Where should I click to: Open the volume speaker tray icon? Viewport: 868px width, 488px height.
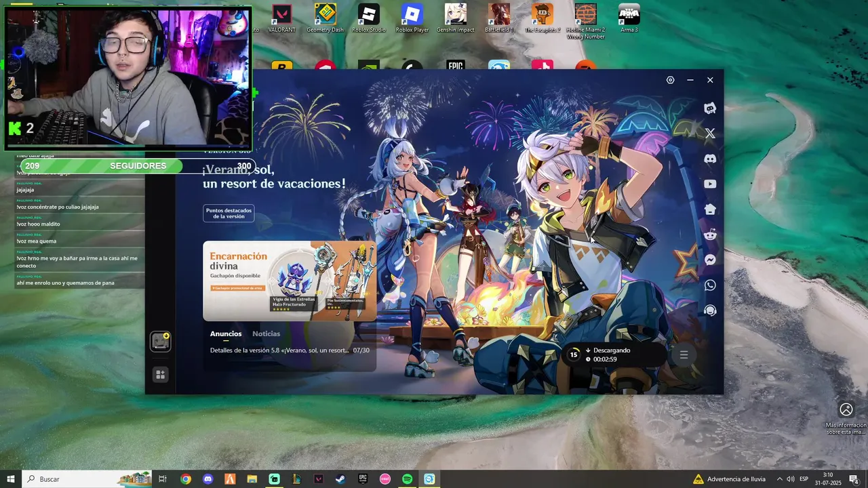[791, 479]
